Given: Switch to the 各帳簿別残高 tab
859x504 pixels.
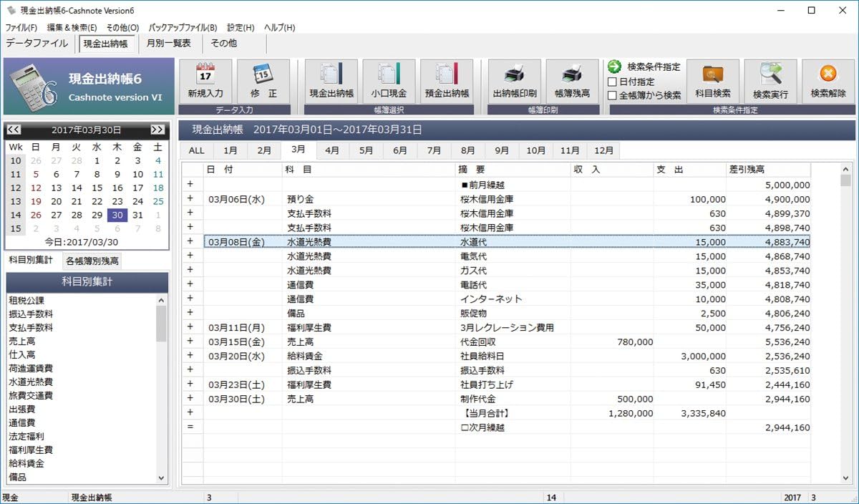Looking at the screenshot, I should click(93, 261).
